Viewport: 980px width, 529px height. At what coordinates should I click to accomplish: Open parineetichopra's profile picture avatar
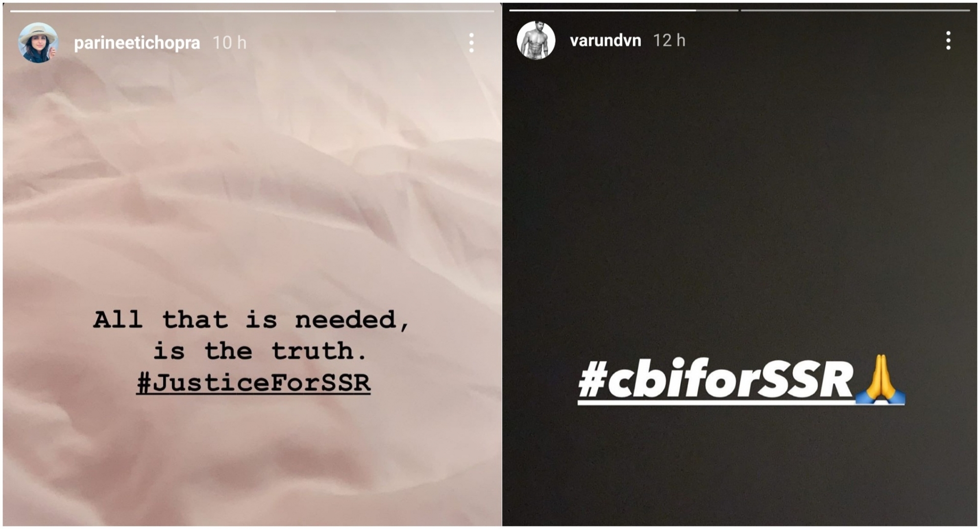point(38,43)
